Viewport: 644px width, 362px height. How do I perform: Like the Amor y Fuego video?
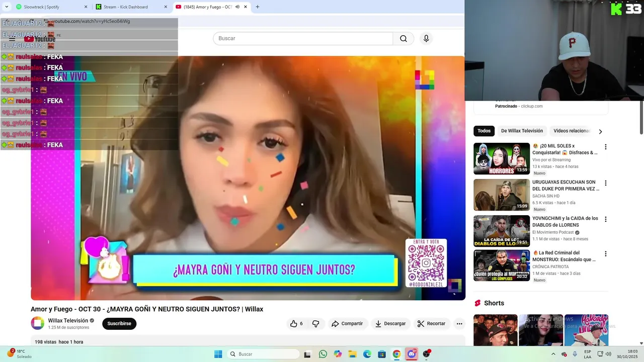click(x=296, y=324)
